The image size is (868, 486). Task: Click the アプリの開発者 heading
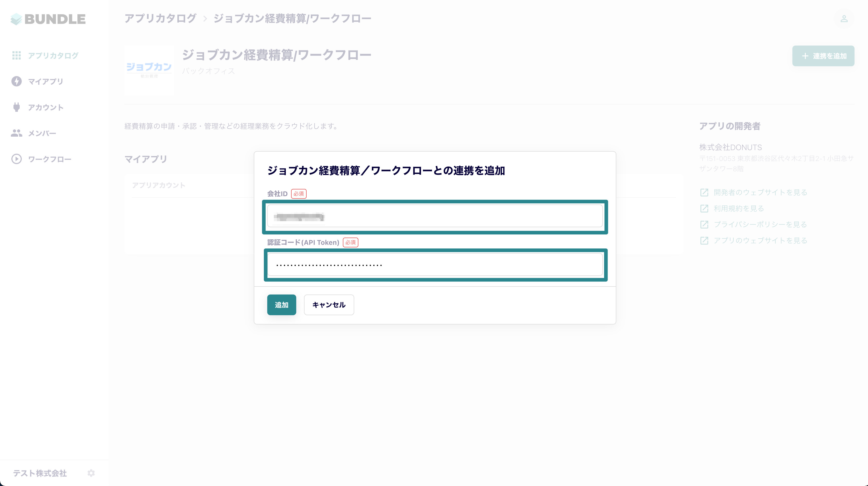pyautogui.click(x=730, y=126)
